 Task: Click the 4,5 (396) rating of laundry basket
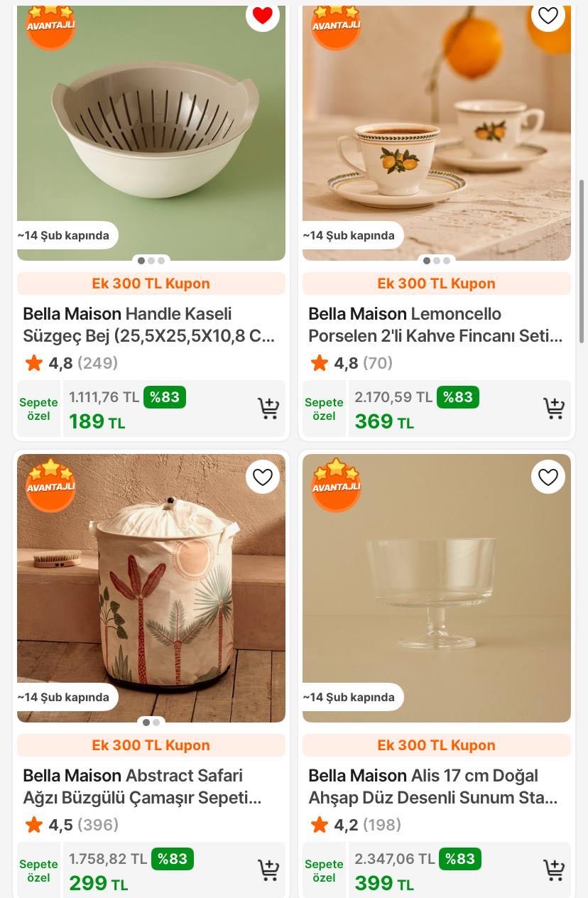70,825
